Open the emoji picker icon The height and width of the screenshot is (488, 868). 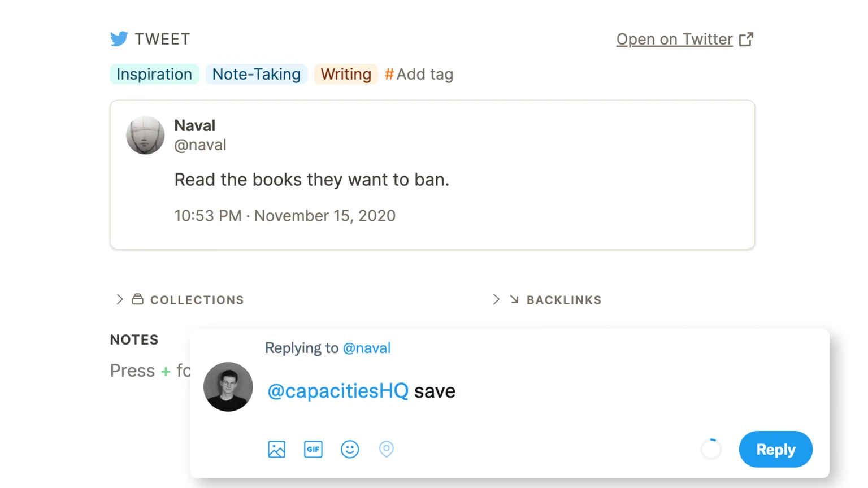point(350,449)
